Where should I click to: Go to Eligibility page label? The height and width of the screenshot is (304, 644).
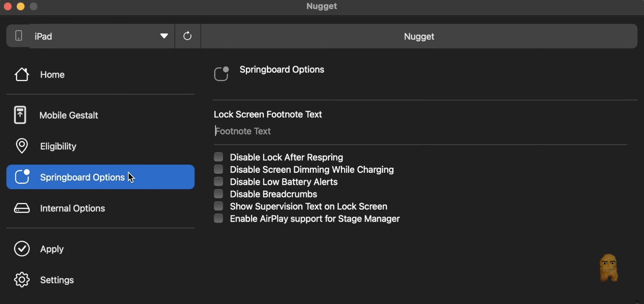click(58, 147)
